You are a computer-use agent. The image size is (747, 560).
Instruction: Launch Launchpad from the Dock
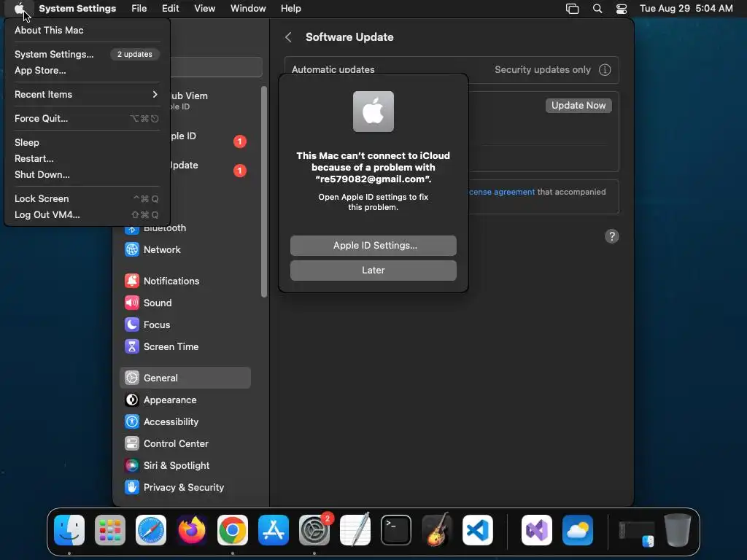click(110, 530)
